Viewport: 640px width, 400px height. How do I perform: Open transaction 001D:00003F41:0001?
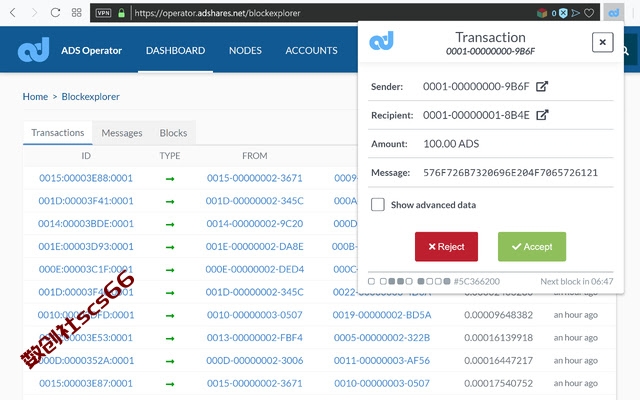click(86, 201)
